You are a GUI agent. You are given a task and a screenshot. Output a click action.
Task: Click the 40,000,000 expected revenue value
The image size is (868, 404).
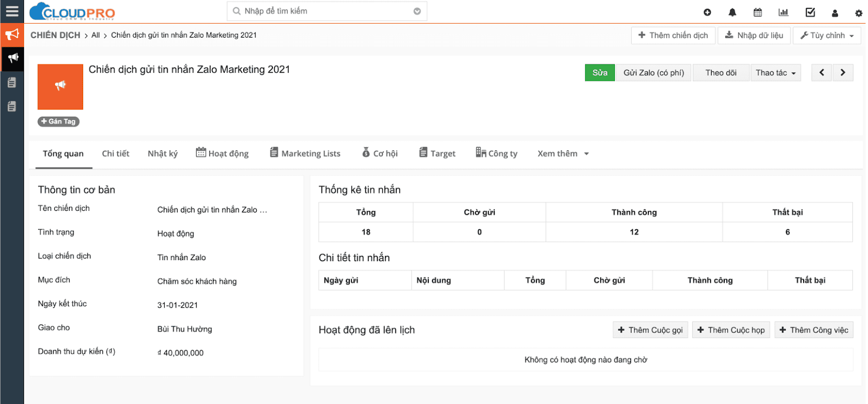(180, 353)
